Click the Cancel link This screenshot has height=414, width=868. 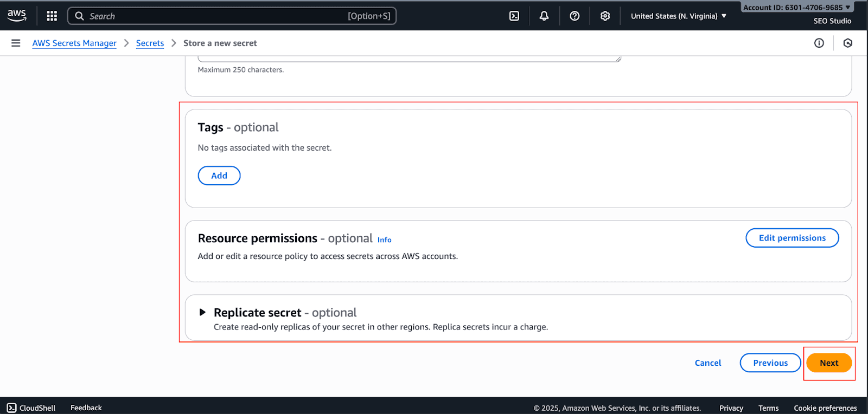click(x=708, y=363)
